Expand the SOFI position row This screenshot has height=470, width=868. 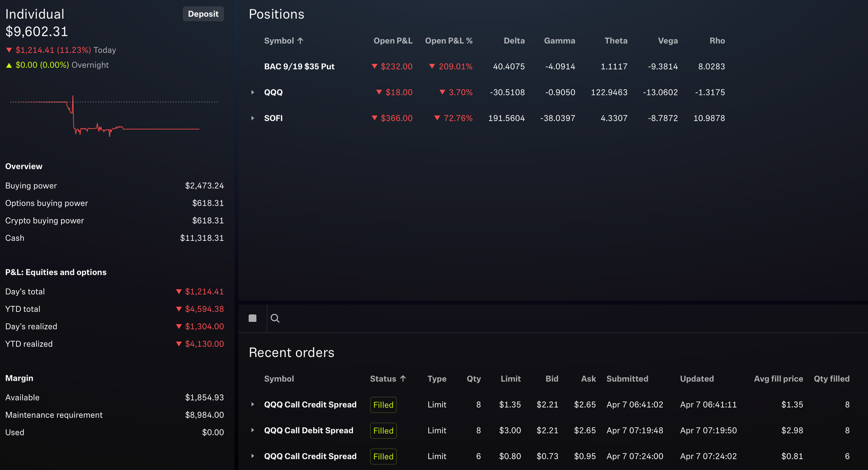(253, 118)
